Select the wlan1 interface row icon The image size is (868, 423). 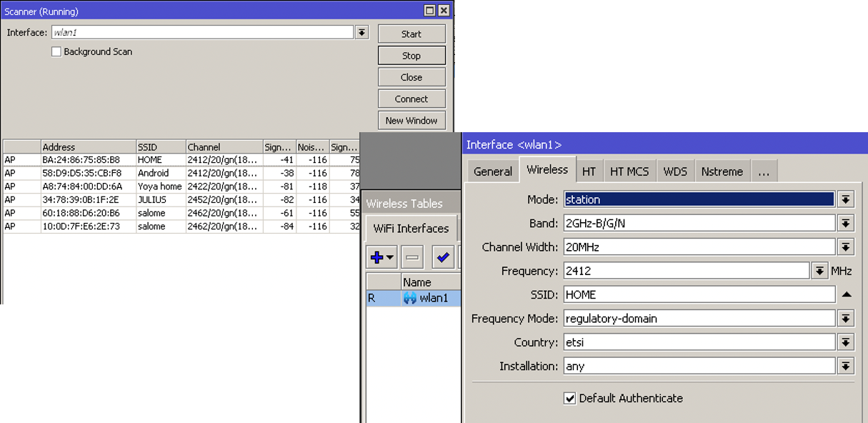(x=410, y=298)
